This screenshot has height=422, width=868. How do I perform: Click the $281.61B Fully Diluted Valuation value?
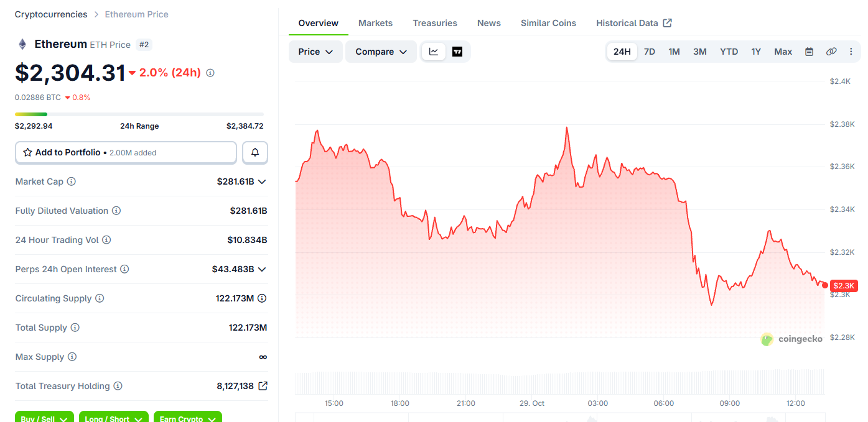(249, 211)
